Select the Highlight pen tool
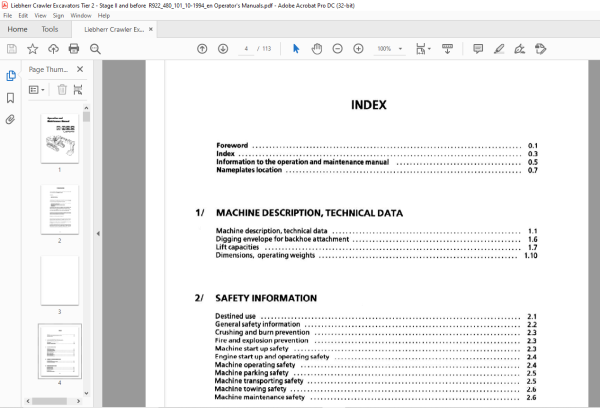The height and width of the screenshot is (408, 600). tap(499, 49)
